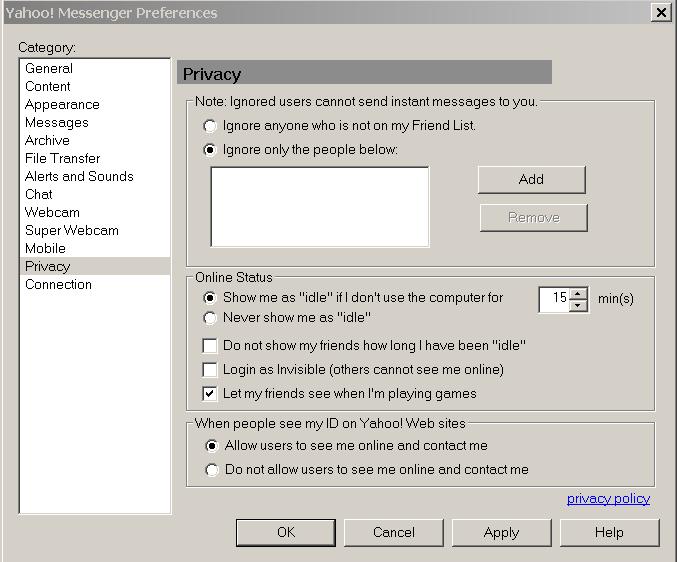The image size is (677, 562).
Task: Enable Do not show idle duration checkbox
Action: 210,346
